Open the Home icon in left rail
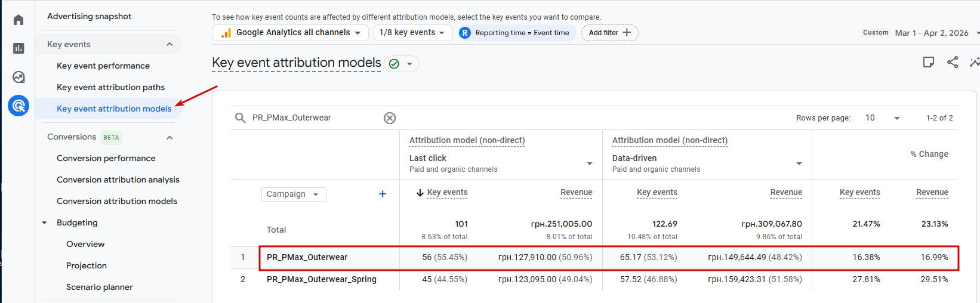Viewport: 980px width, 303px height. 19,20
